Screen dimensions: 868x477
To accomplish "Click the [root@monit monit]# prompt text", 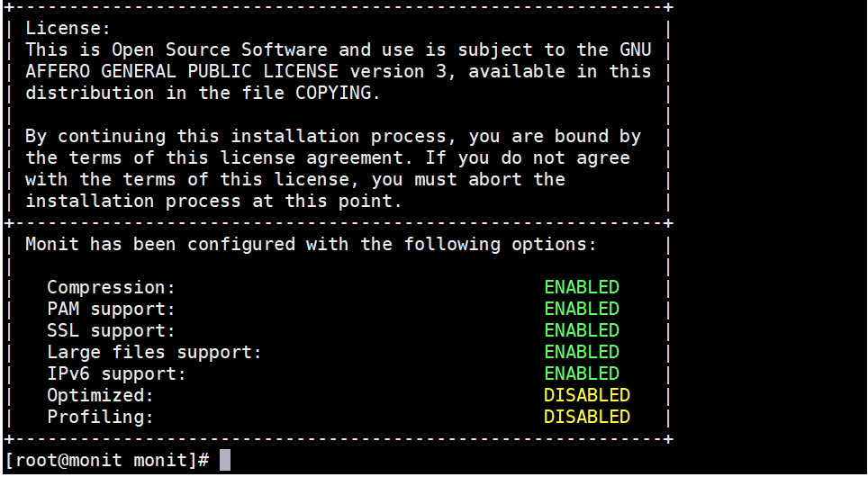I will click(x=107, y=460).
